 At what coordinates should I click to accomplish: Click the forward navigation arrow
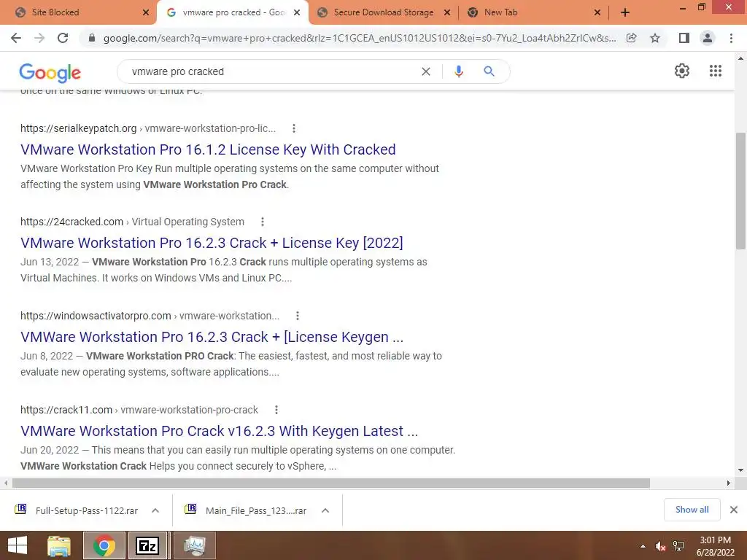click(x=39, y=38)
